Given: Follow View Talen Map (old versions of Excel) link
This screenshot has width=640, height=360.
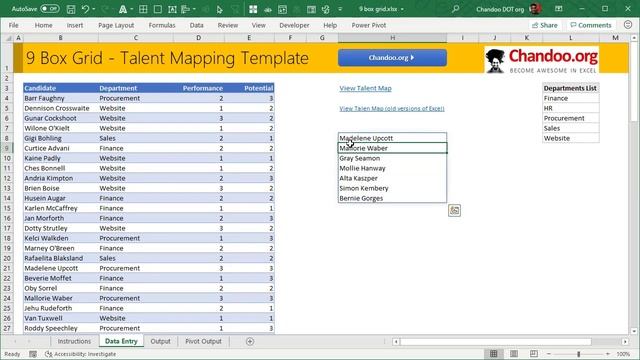Looking at the screenshot, I should [x=392, y=108].
